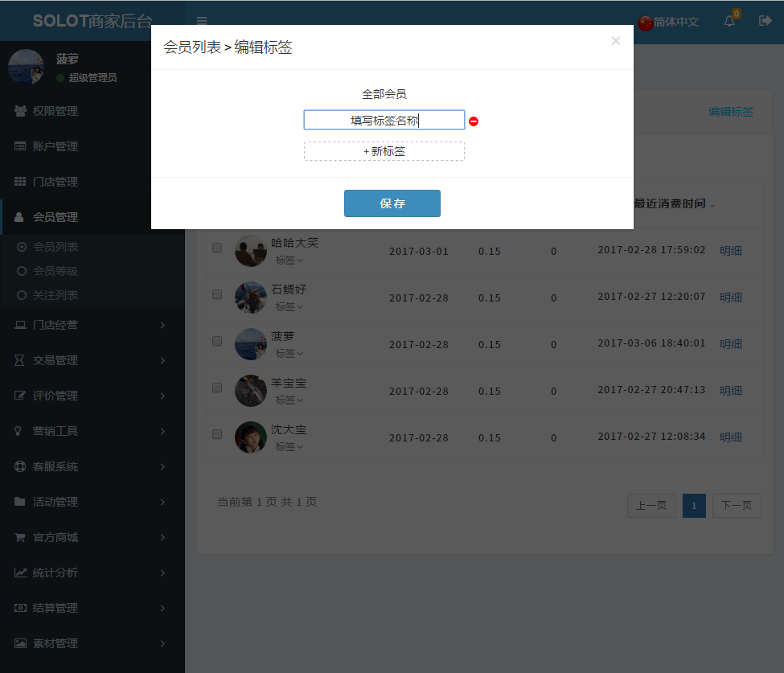Remove the tag input with red minus icon

point(474,121)
